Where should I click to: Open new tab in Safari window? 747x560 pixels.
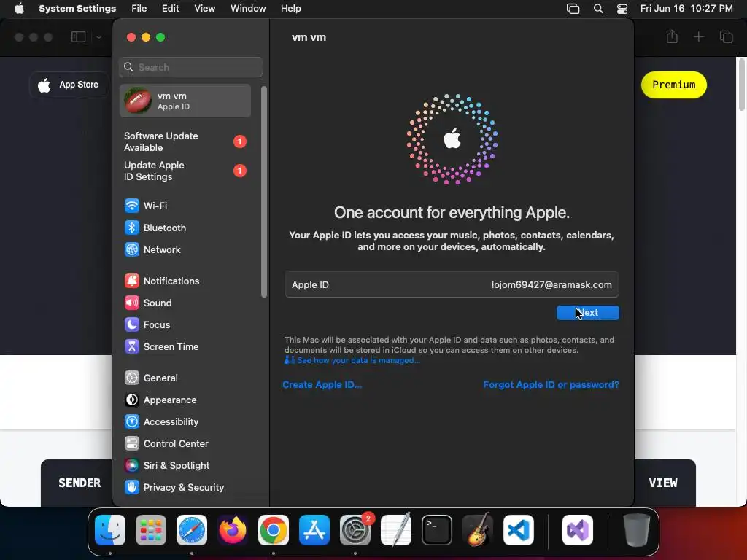click(x=698, y=36)
